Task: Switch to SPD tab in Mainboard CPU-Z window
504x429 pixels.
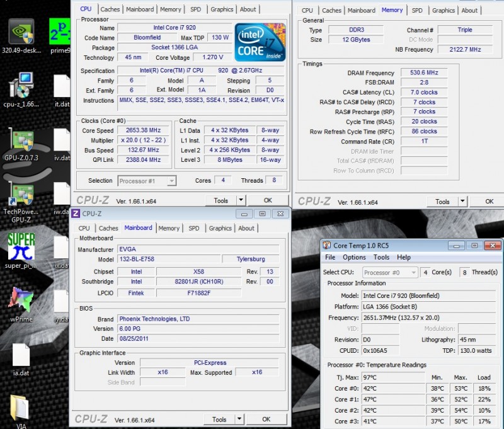Action: pyautogui.click(x=194, y=228)
